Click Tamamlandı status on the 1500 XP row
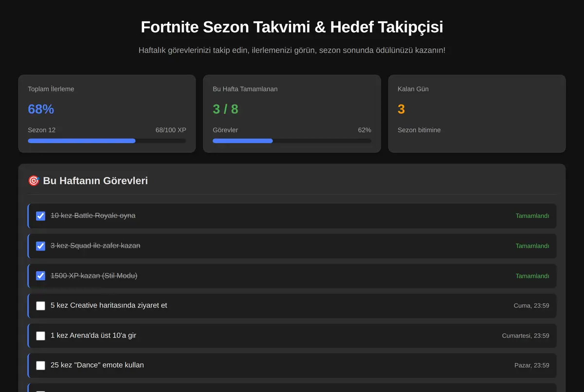 (532, 276)
